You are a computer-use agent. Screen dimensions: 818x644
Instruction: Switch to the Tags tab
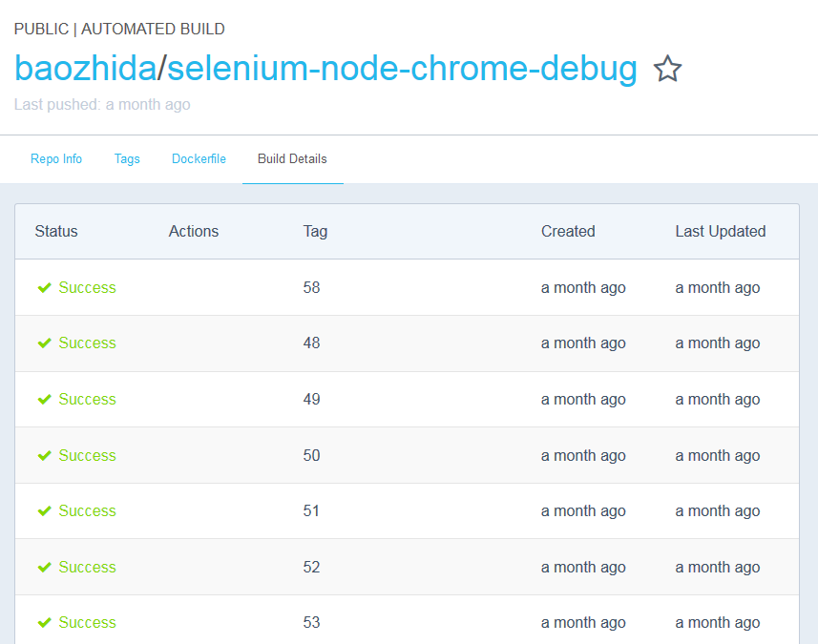[127, 158]
